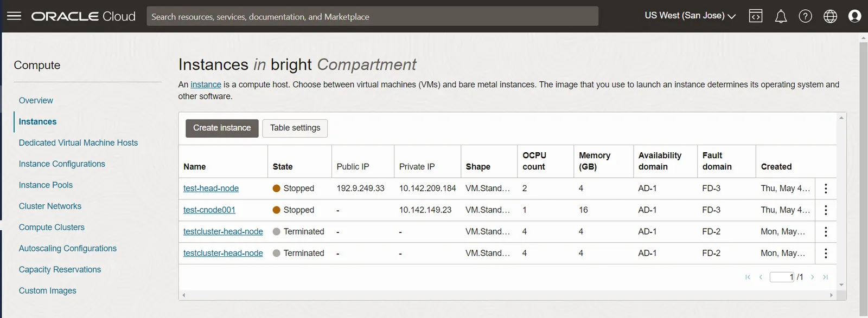Screen dimensions: 868x318
Task: Open actions menu for last testcluster-head-node row
Action: (x=826, y=253)
